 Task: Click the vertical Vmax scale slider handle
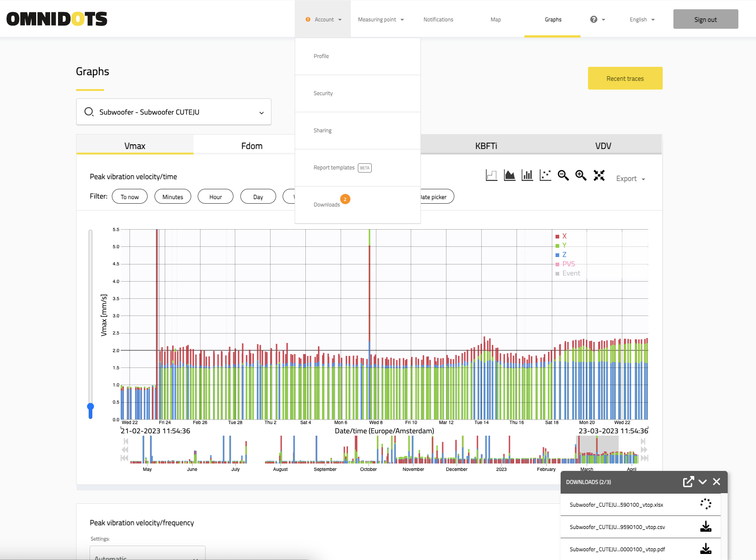pos(90,406)
